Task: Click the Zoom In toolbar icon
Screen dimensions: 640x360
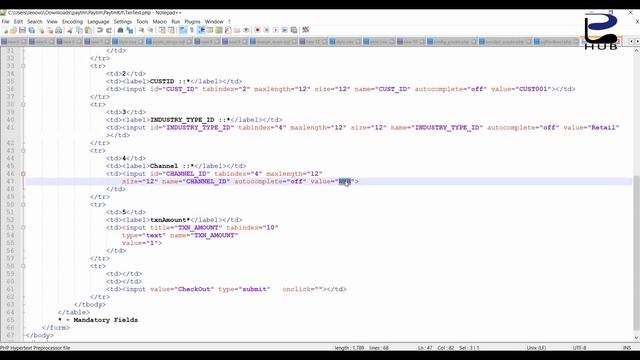Action: click(141, 30)
